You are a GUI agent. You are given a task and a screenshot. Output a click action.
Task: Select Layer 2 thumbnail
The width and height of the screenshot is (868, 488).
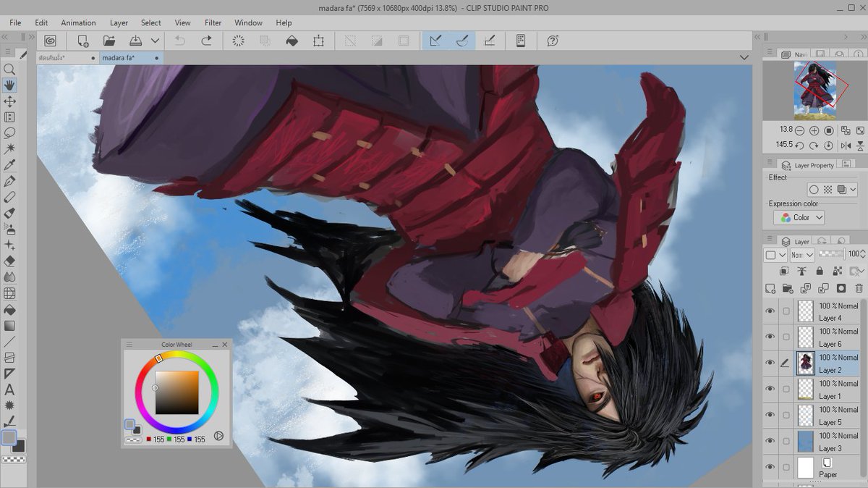pos(805,363)
